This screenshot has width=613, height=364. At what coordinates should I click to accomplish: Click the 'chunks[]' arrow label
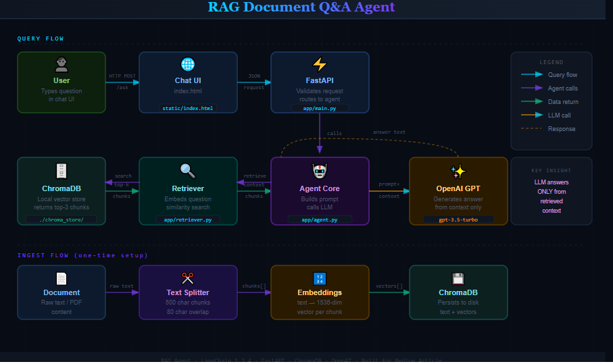(x=254, y=286)
